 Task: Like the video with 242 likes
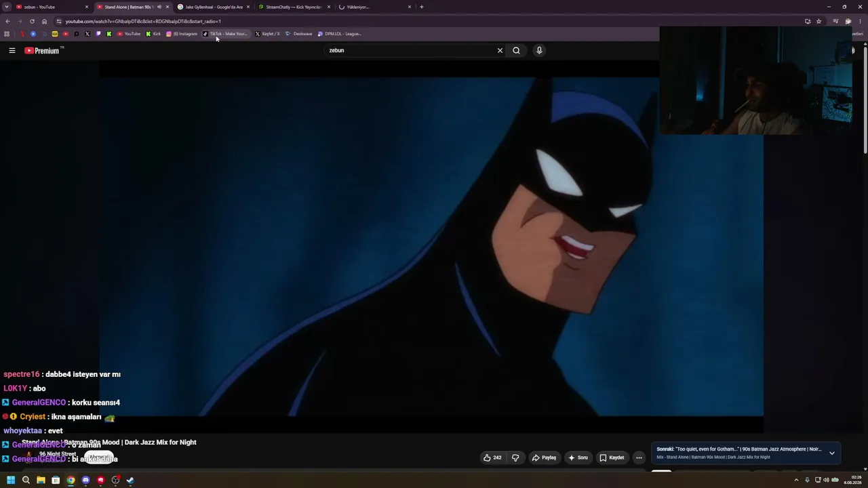pyautogui.click(x=492, y=457)
